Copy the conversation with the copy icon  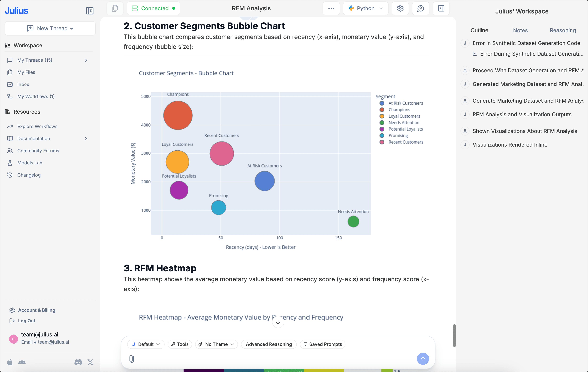(x=115, y=8)
